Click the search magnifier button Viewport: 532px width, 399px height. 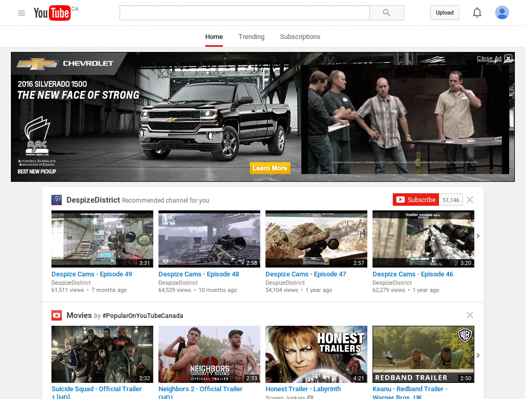click(x=387, y=13)
